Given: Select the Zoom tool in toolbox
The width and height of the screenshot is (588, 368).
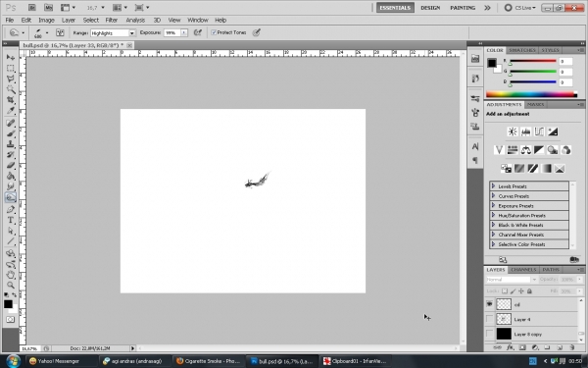Looking at the screenshot, I should [11, 285].
